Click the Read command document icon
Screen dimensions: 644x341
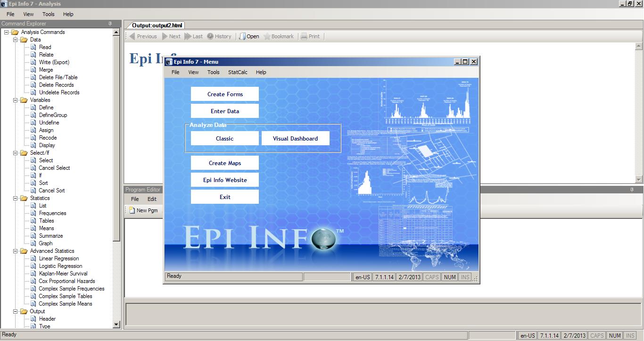pos(33,47)
